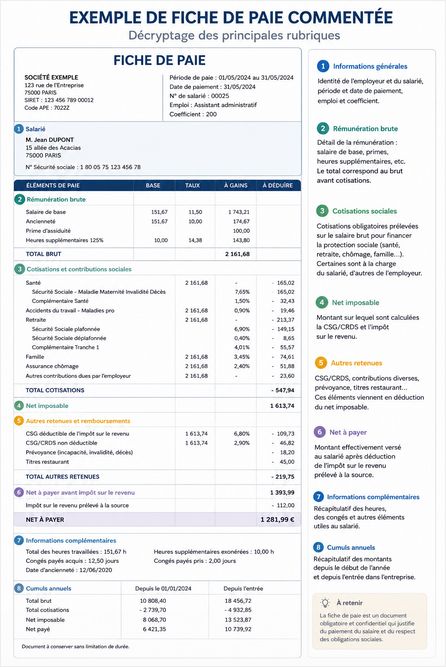Click 'Accidents du travail - Maladies pro' label
The width and height of the screenshot is (446, 667).
[70, 311]
